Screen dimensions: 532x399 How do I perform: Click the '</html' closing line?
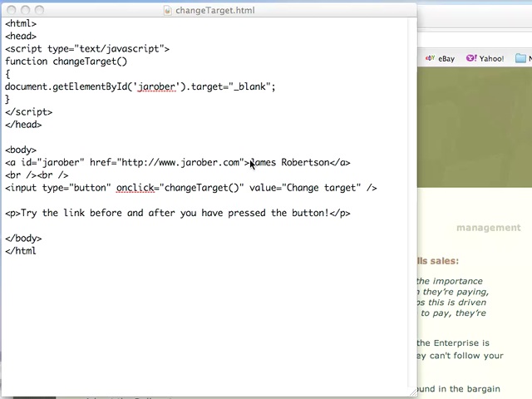point(20,251)
